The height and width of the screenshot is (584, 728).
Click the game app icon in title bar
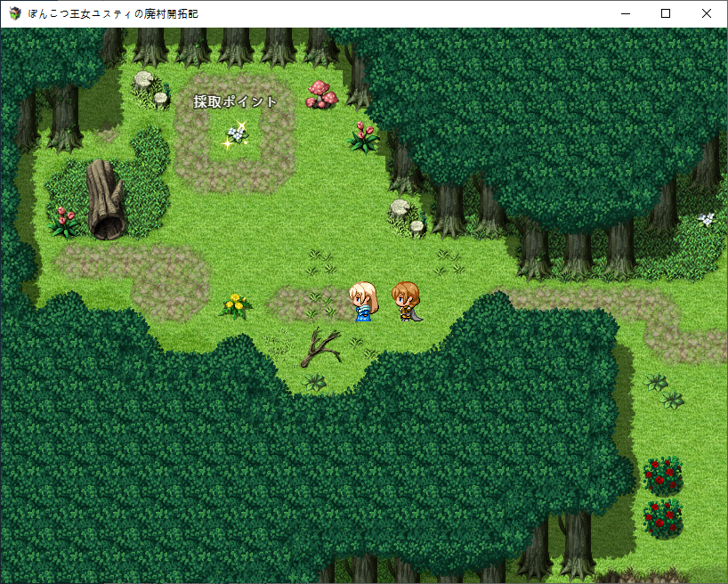pos(15,13)
